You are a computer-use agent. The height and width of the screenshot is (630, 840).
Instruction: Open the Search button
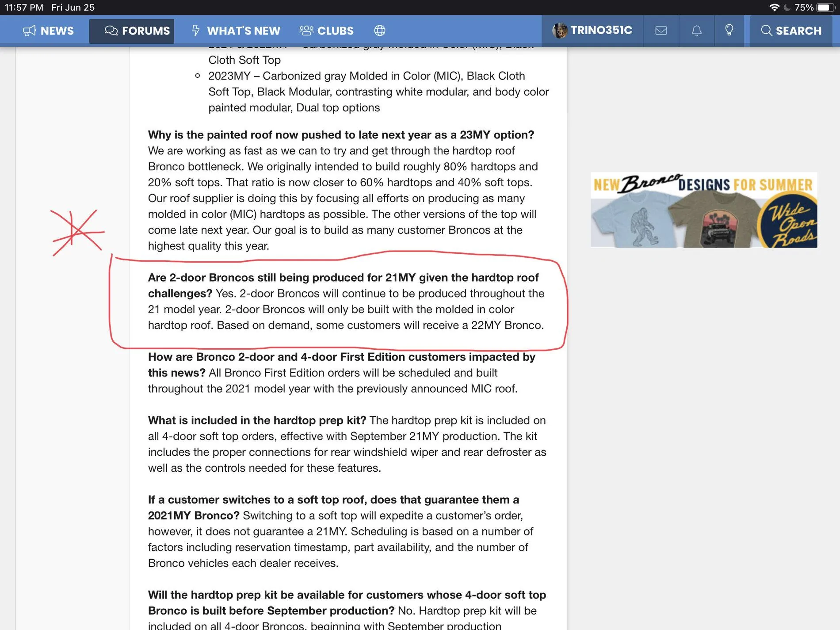[791, 31]
